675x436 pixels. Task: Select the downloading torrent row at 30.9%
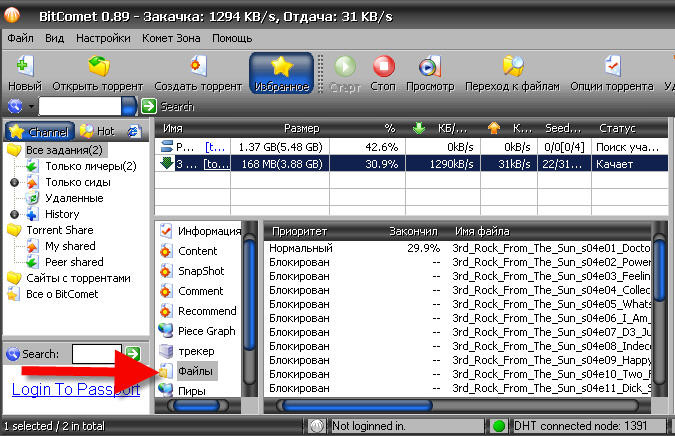tap(411, 164)
